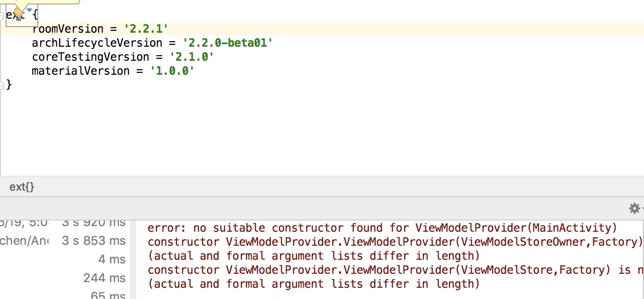Select the ext{} breadcrumb label

(21, 186)
